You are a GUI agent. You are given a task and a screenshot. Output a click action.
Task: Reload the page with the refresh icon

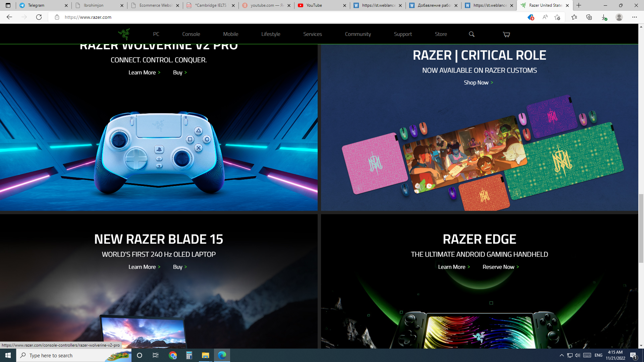[39, 17]
